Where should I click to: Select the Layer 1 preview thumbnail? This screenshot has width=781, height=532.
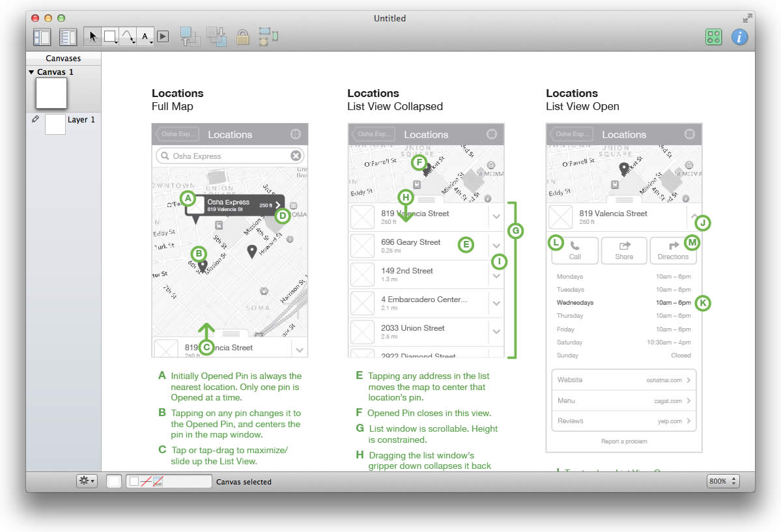point(55,124)
